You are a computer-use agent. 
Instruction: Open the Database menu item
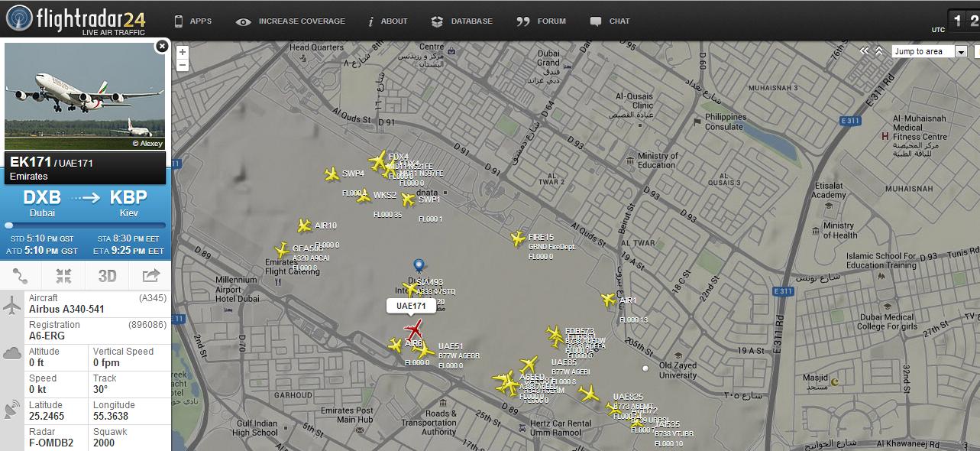tap(461, 21)
